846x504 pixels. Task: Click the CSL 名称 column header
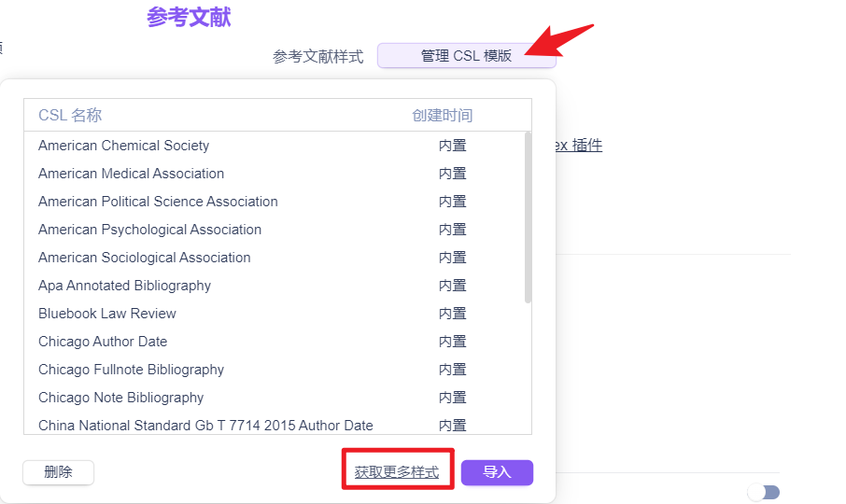pos(70,116)
